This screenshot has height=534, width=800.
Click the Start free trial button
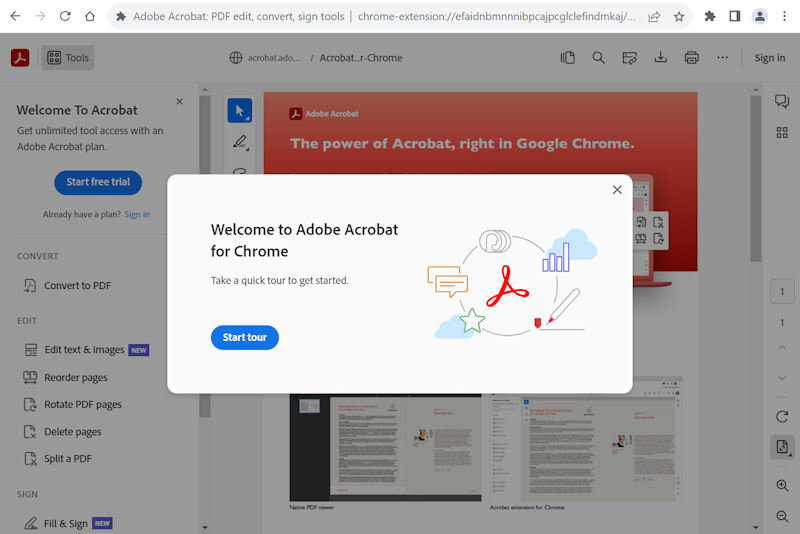(98, 182)
